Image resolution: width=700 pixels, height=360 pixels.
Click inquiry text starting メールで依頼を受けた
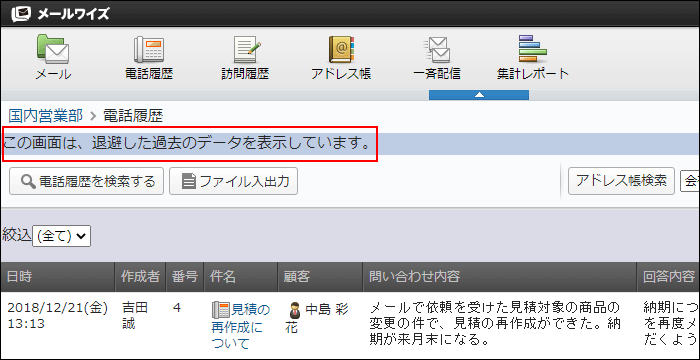[495, 324]
